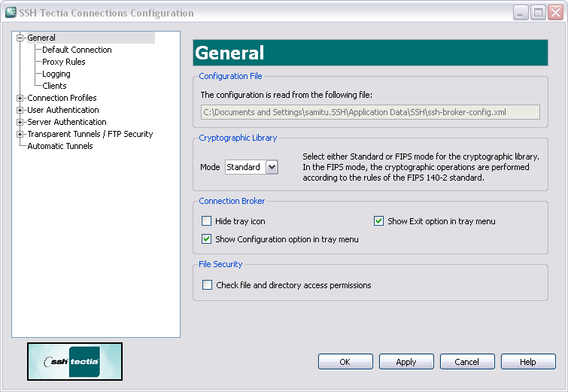Expand Transparent Tunnels / FTP Security node
This screenshot has width=568, height=392.
20,134
